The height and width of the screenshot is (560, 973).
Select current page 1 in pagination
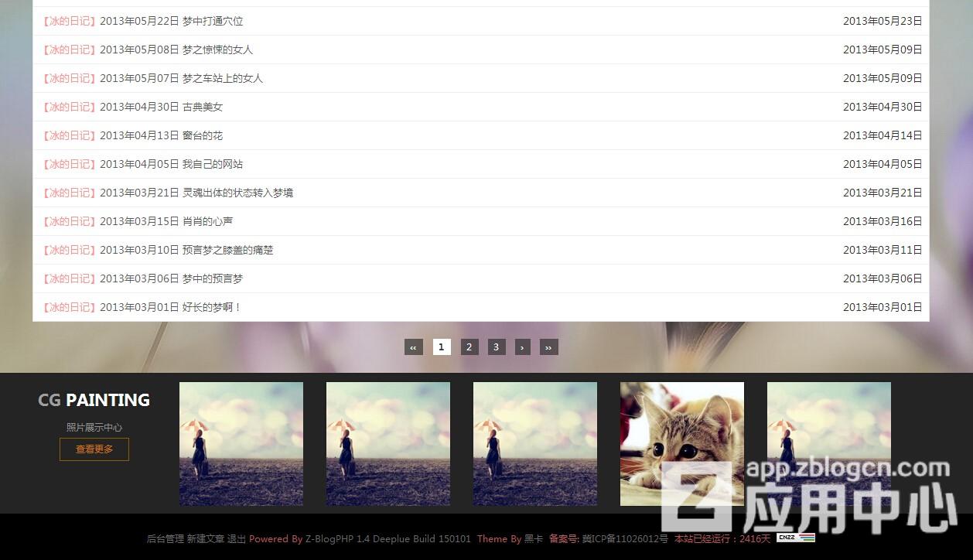441,347
